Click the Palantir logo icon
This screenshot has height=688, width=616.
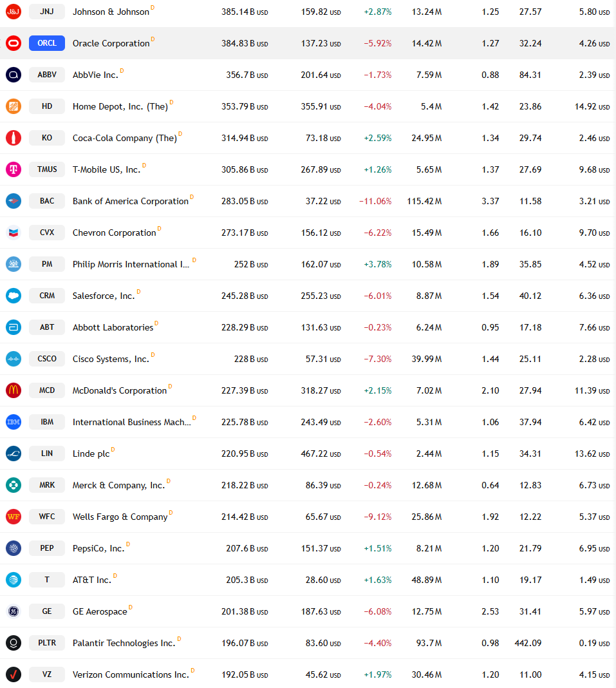(14, 643)
